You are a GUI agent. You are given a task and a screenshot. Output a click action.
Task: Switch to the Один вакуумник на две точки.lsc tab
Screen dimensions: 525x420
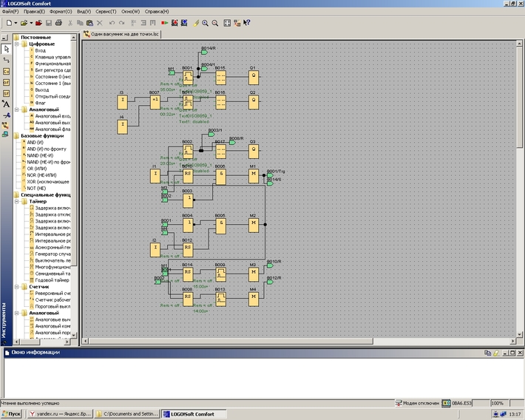[121, 34]
